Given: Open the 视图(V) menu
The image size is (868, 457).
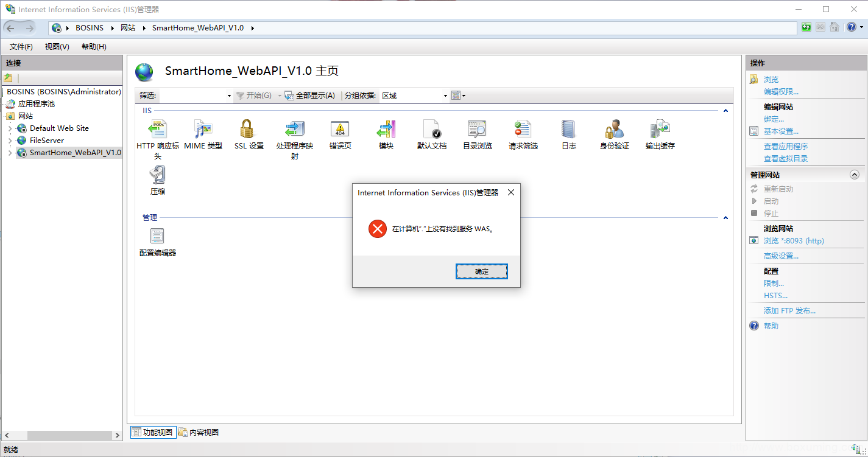Looking at the screenshot, I should click(57, 47).
